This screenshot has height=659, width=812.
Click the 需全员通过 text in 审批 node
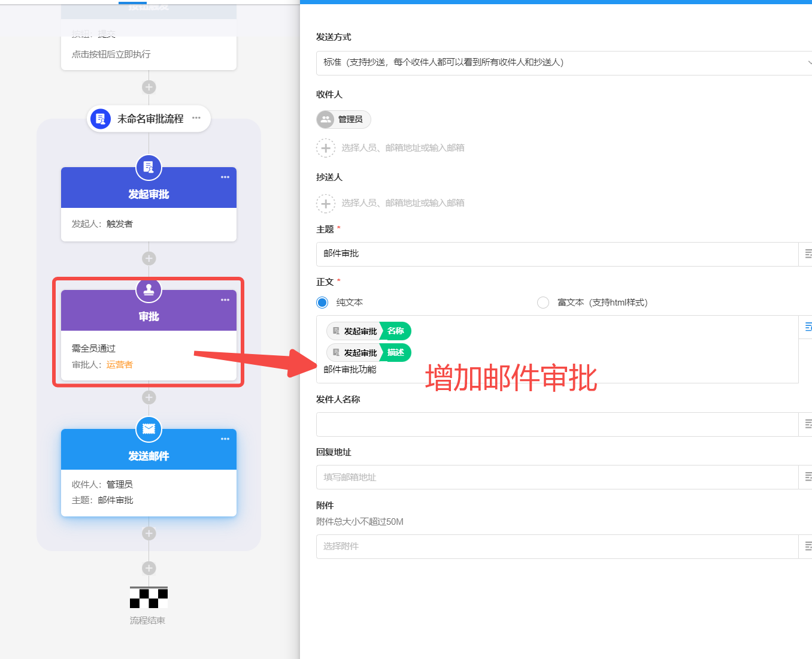pos(94,349)
